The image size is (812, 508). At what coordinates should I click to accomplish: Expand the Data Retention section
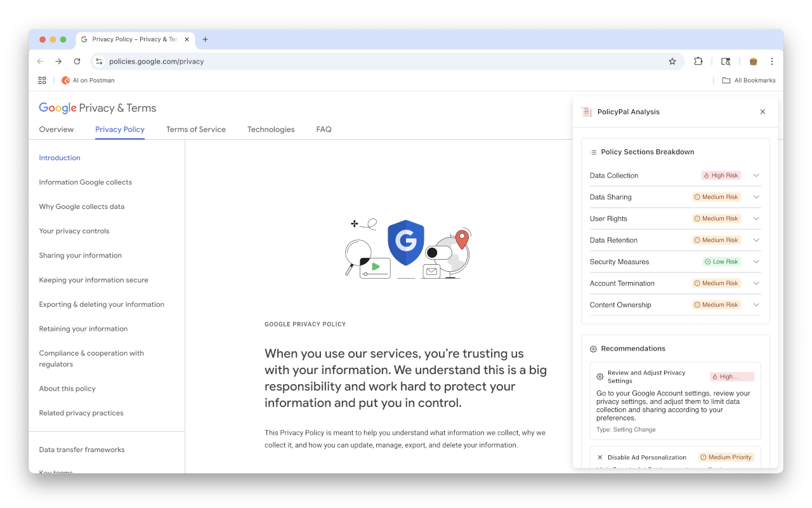(756, 240)
